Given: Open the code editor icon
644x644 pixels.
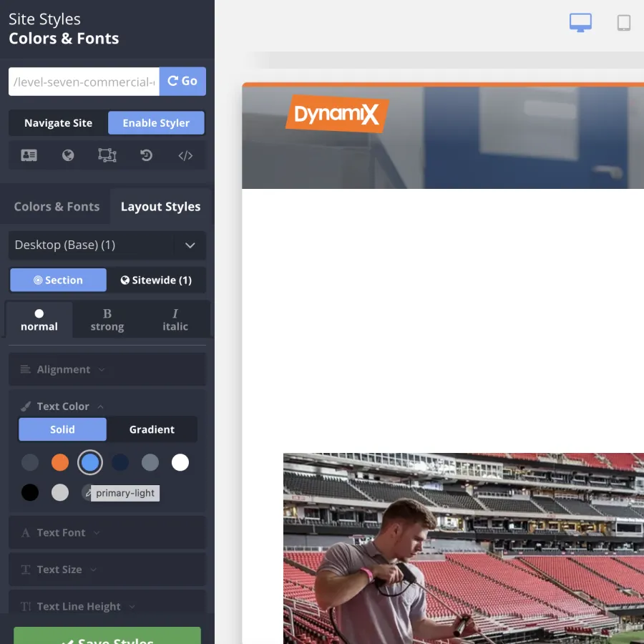Looking at the screenshot, I should pos(185,155).
